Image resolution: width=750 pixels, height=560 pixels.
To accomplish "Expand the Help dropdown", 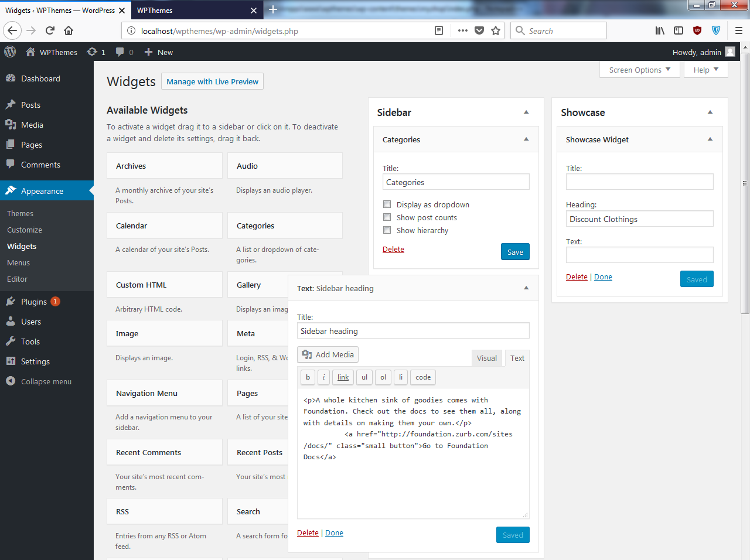I will click(706, 70).
